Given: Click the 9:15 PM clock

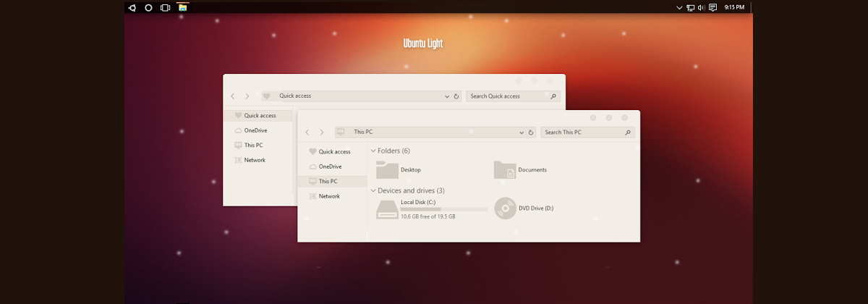Looking at the screenshot, I should (x=734, y=7).
